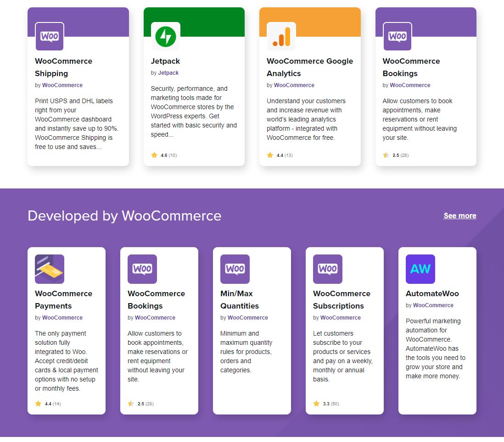Click the half-star icon on top-row Bookings card
504x442 pixels.
[386, 155]
